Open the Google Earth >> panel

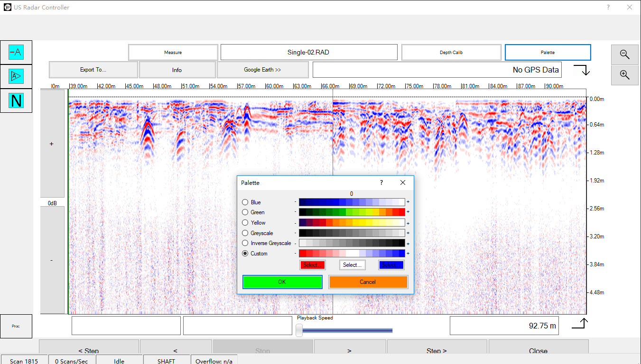pyautogui.click(x=262, y=70)
